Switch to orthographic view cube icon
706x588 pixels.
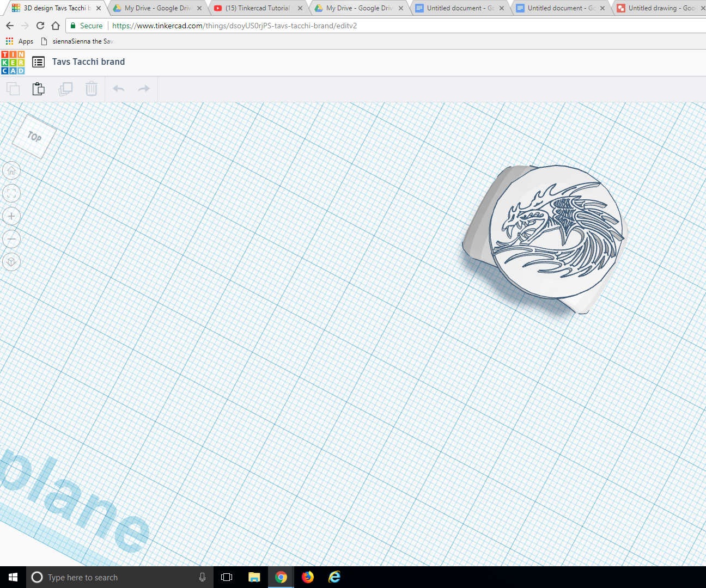tap(11, 262)
